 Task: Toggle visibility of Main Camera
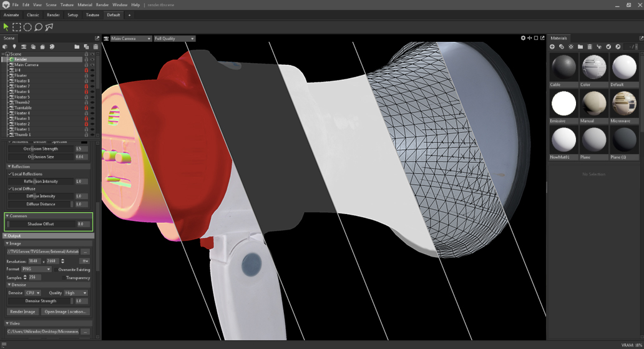(x=92, y=65)
